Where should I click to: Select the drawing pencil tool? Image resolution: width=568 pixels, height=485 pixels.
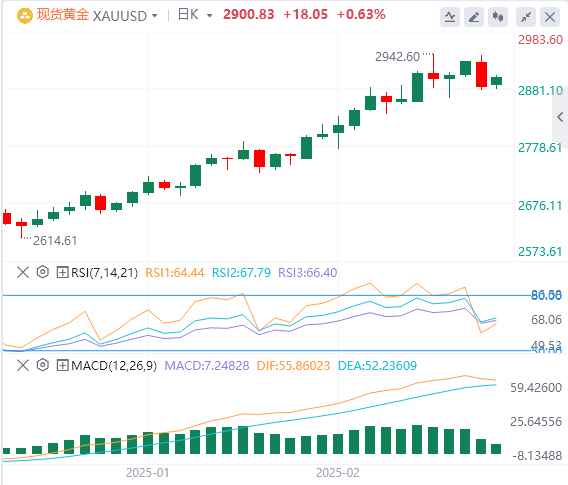(474, 17)
